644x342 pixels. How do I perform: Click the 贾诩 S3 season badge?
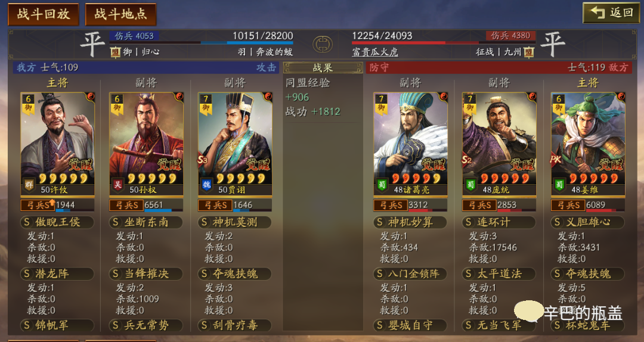tap(203, 160)
